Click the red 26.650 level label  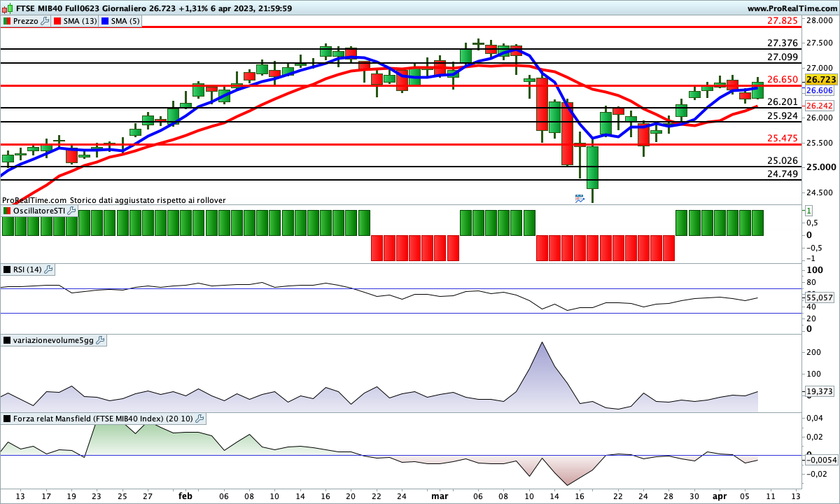pos(783,80)
